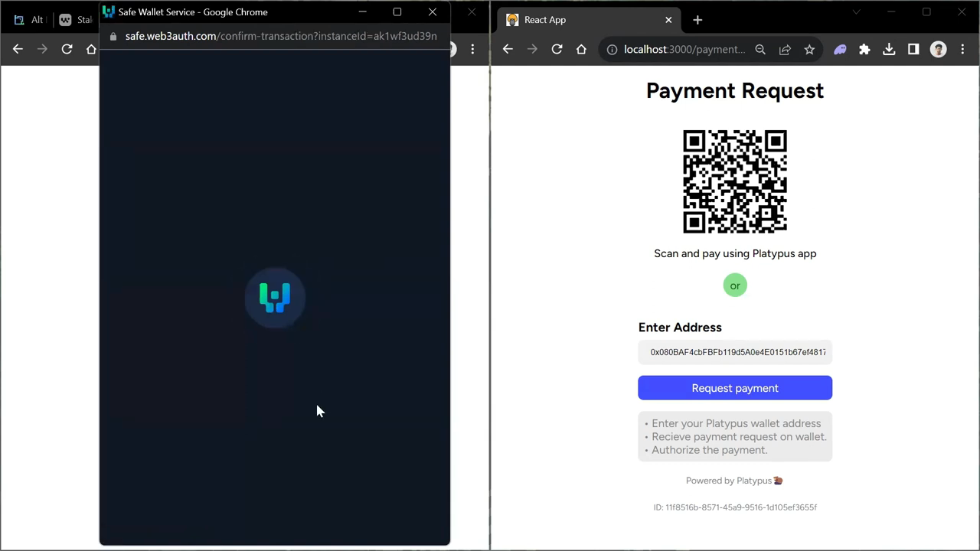Open a new tab in right window
Screen dimensions: 980x551
[x=697, y=20]
